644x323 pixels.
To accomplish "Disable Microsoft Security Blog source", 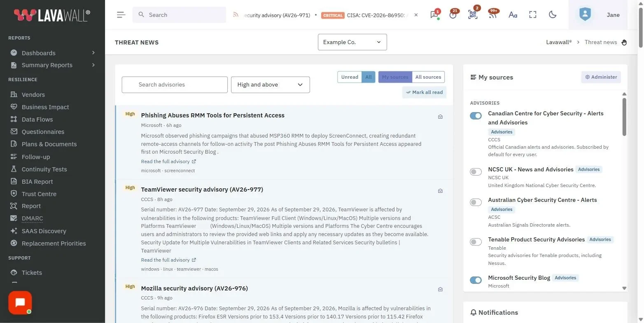I will (476, 280).
